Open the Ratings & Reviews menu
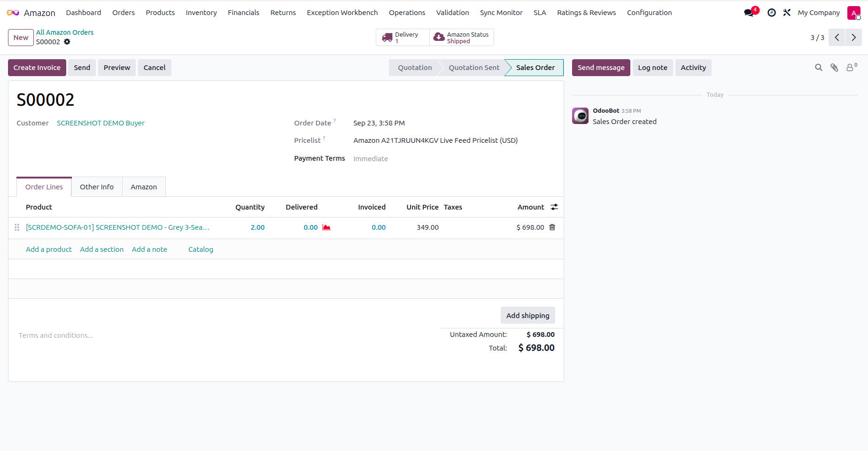868x451 pixels. (x=586, y=13)
